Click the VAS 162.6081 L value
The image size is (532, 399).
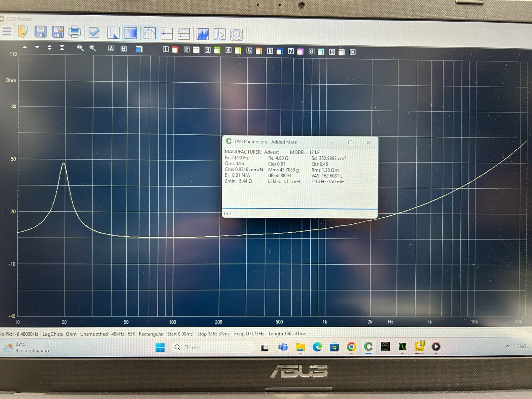coord(332,176)
